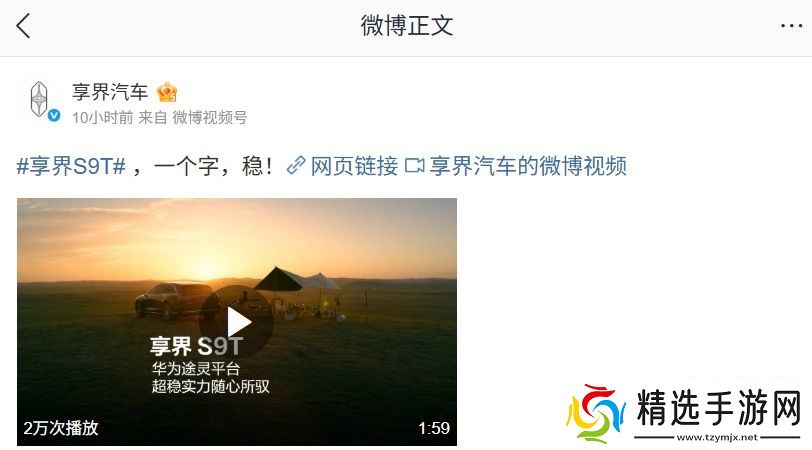Play the 享界 S9T video
The width and height of the screenshot is (812, 450).
click(x=237, y=322)
